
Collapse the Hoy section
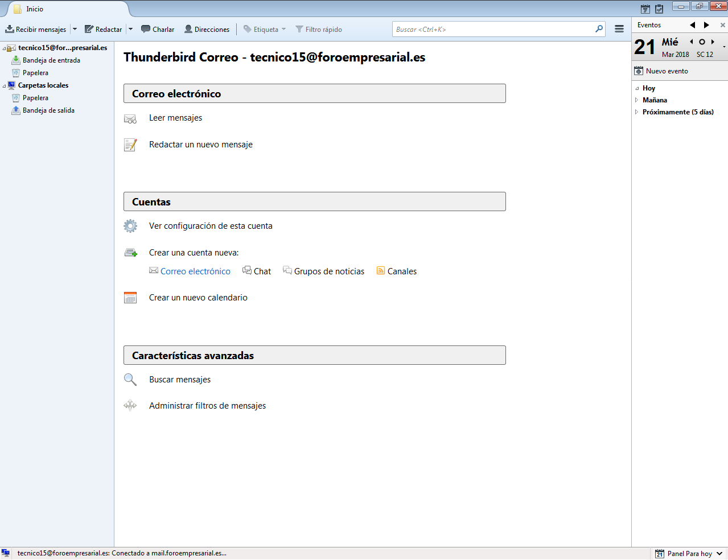click(637, 89)
